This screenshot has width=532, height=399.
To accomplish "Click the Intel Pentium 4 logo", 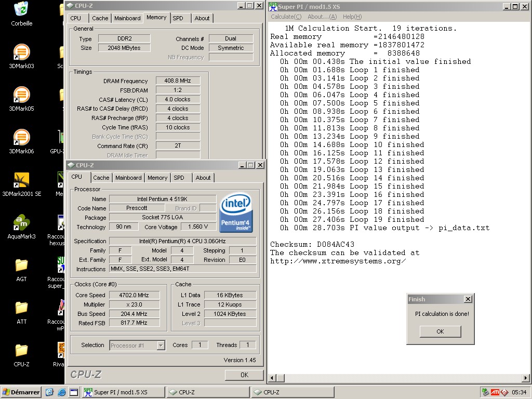I will tap(236, 212).
